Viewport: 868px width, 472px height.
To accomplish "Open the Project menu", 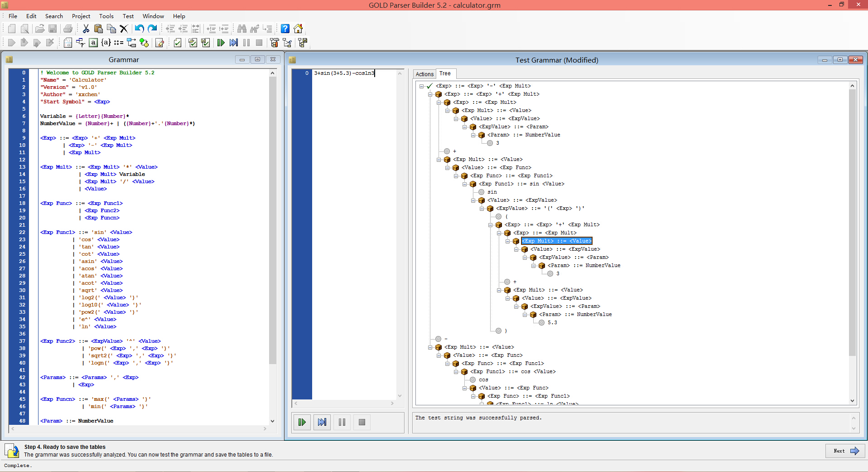I will click(x=81, y=16).
